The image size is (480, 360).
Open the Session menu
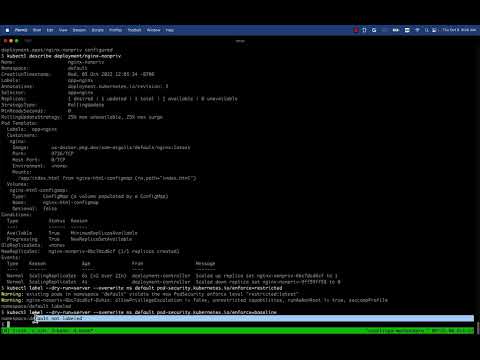click(x=79, y=30)
